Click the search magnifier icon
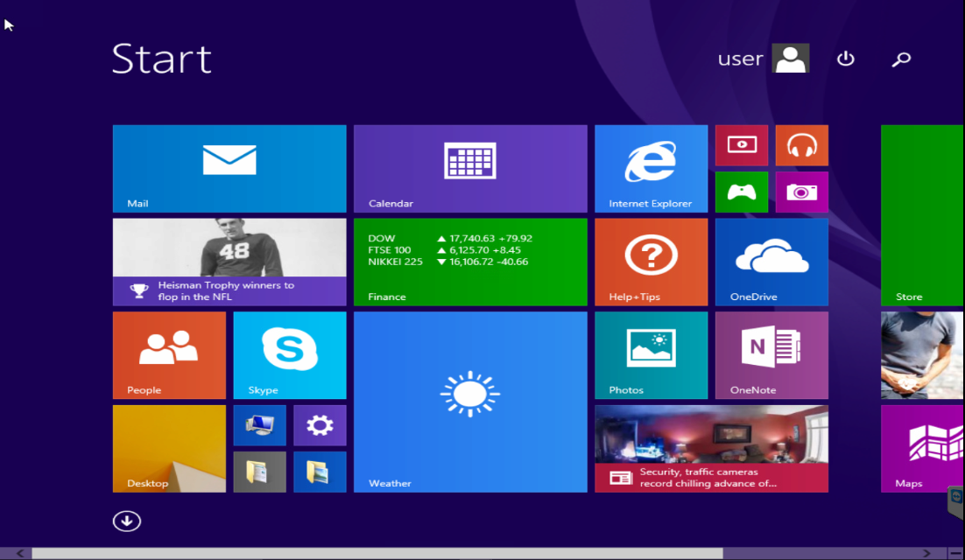 coord(902,59)
